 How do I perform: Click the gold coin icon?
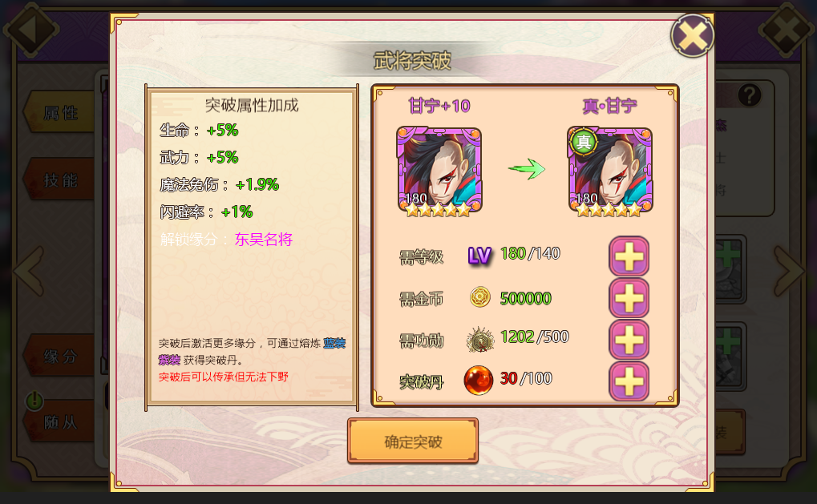(x=480, y=297)
